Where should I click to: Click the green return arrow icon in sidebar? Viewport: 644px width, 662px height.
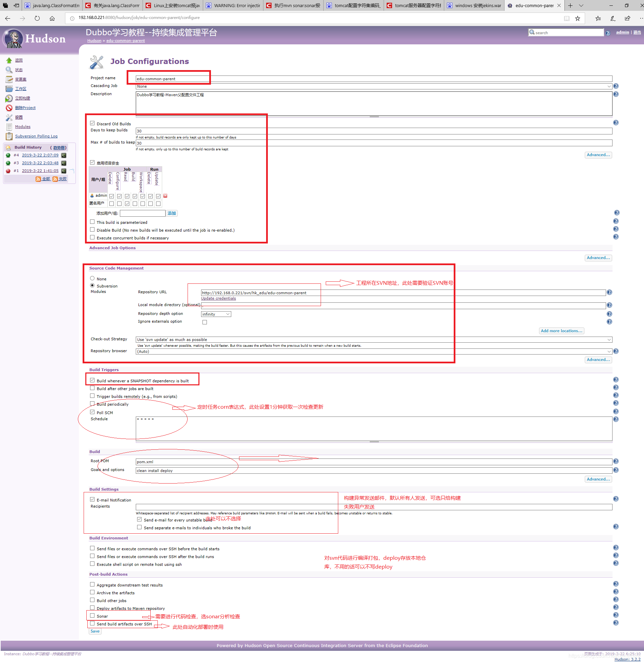pyautogui.click(x=9, y=60)
